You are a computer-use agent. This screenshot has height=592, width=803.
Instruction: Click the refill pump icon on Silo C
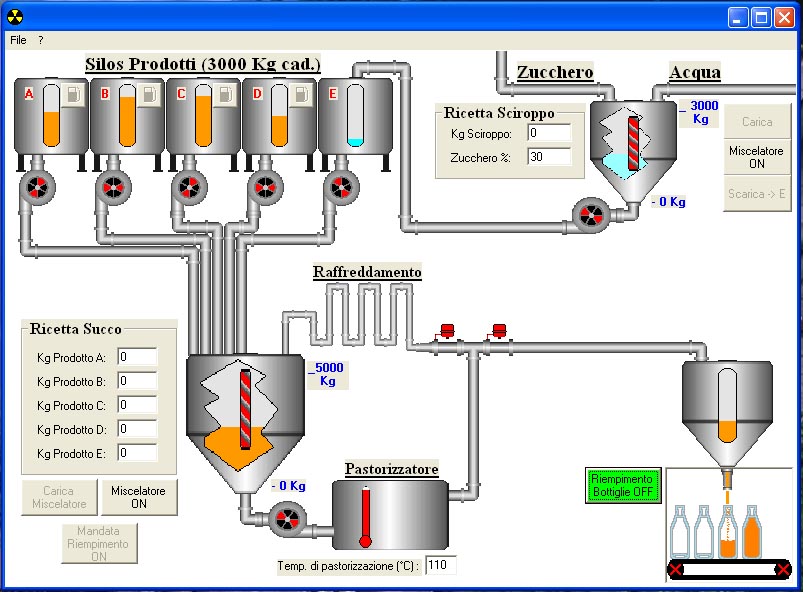click(225, 93)
